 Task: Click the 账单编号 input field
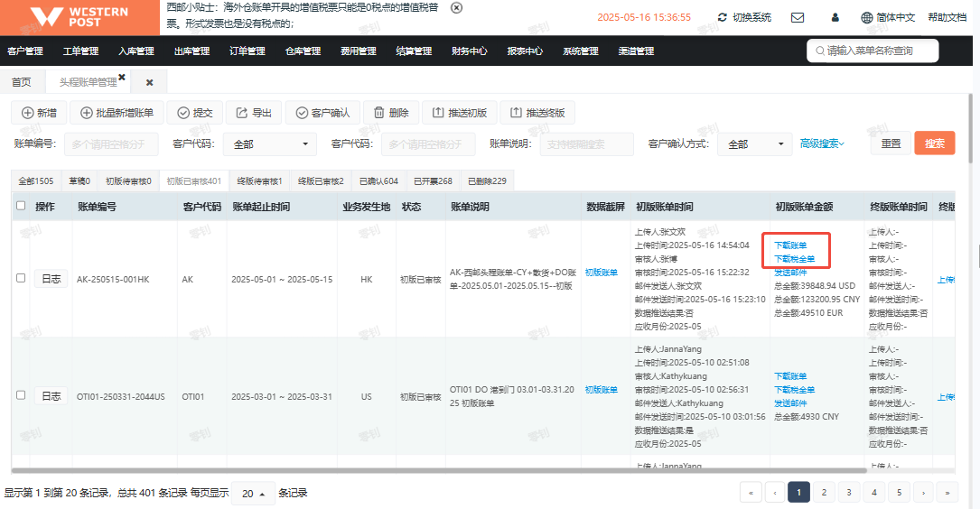click(111, 144)
